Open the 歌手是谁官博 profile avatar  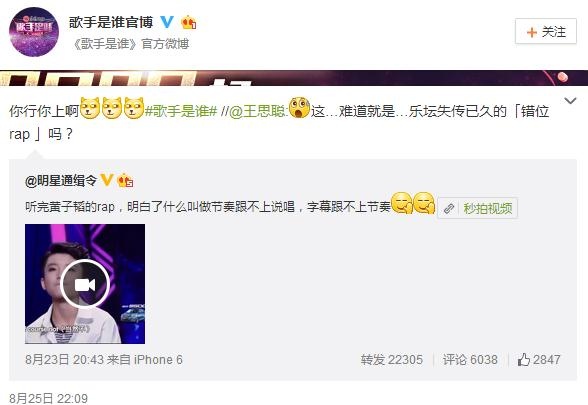tap(34, 32)
